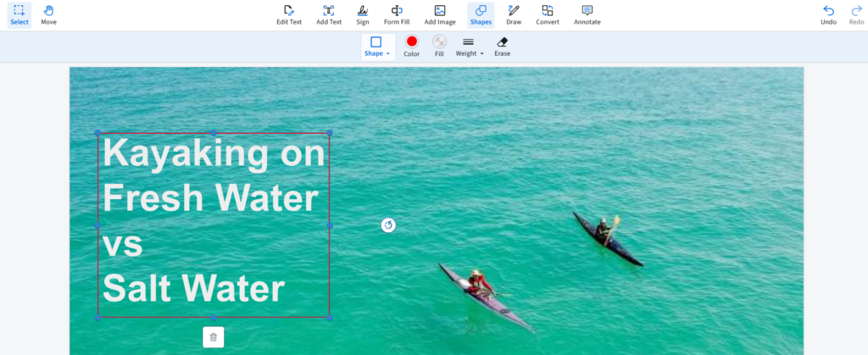The image size is (868, 355).
Task: Click the rotate handle beside the rectangle
Action: pyautogui.click(x=388, y=225)
